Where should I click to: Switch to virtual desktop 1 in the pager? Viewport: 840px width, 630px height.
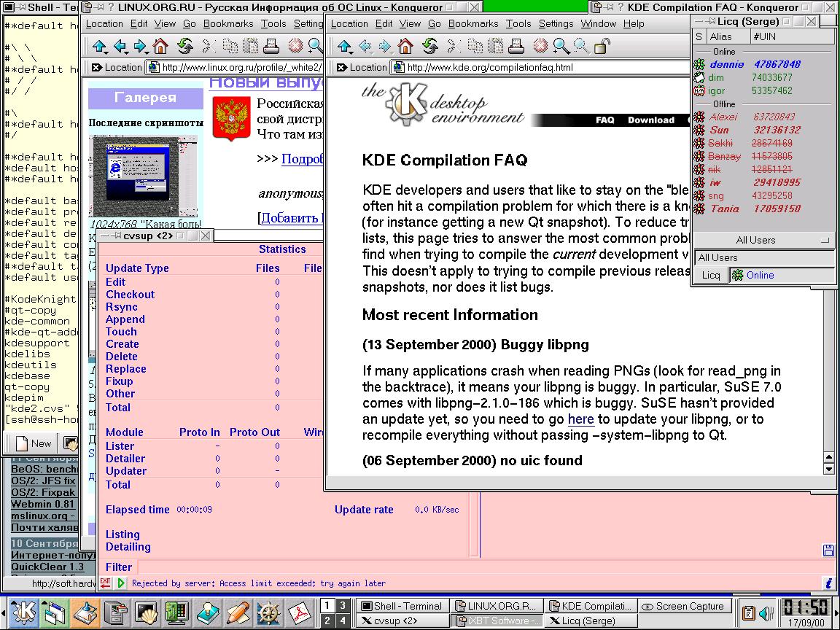pos(327,606)
